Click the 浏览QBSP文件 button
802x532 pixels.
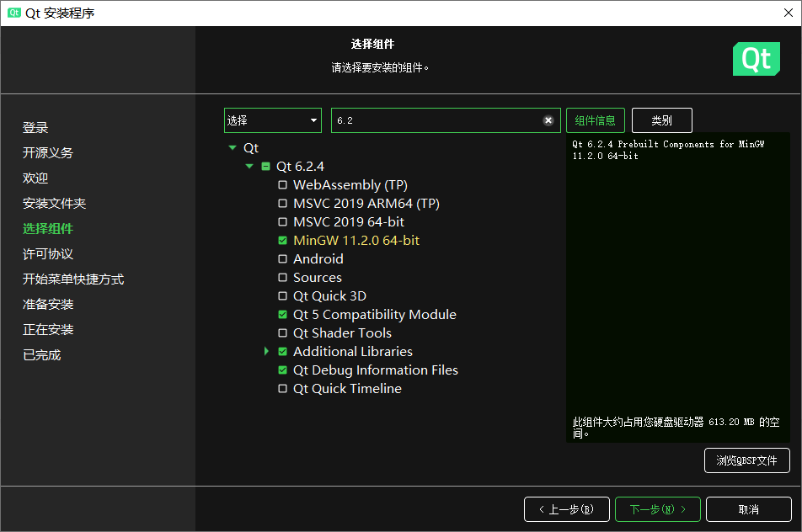point(746,460)
